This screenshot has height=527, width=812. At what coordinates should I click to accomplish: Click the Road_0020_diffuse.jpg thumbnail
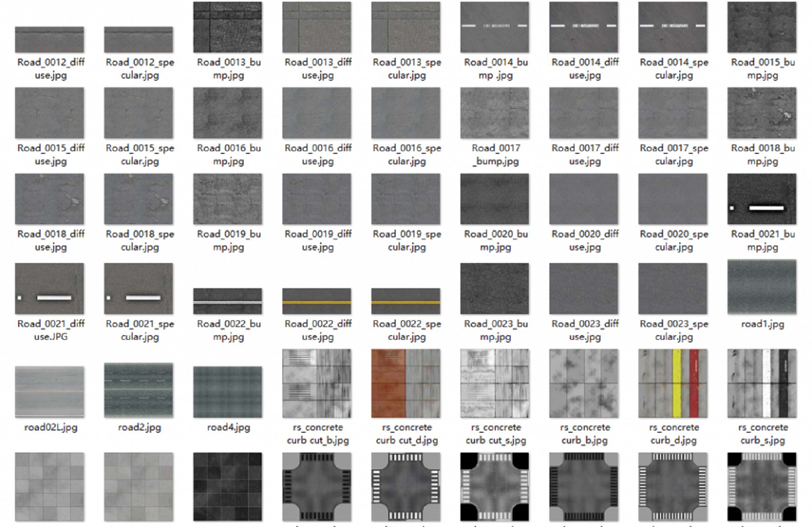pos(584,199)
